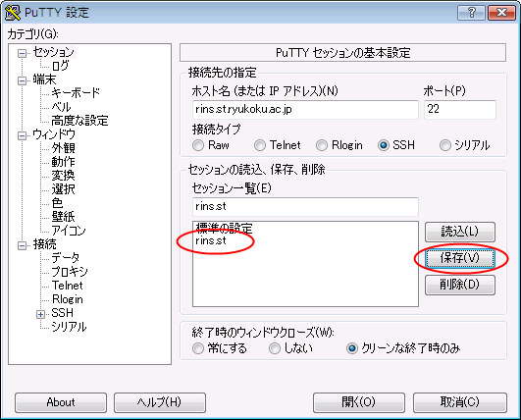Image resolution: width=521 pixels, height=420 pixels.
Task: Click the 保存(V) save button
Action: click(460, 258)
